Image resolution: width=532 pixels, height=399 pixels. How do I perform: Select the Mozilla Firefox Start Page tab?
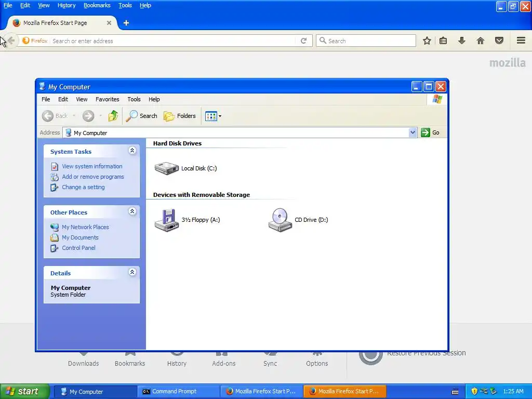click(62, 23)
